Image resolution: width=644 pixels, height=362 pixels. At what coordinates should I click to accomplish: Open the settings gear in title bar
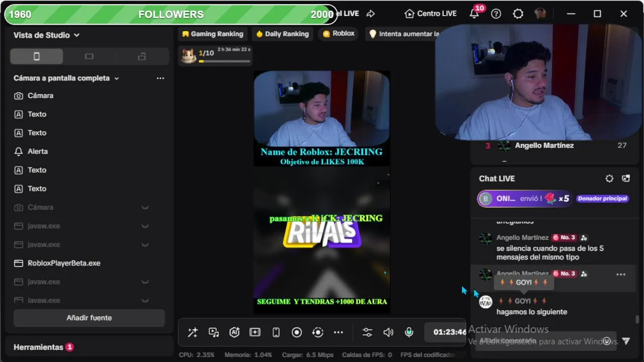(518, 14)
